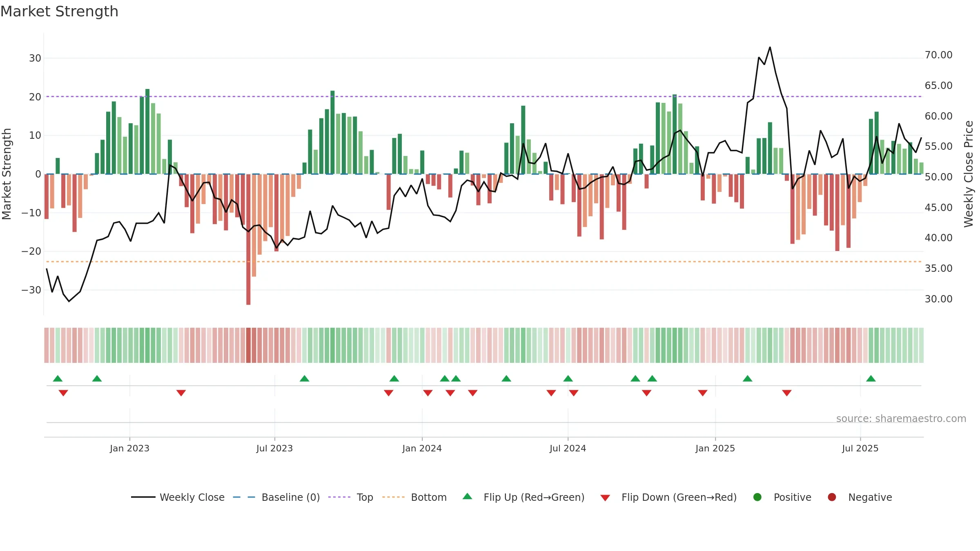Toggle the Negative legend label
The image size is (980, 551).
(x=870, y=497)
